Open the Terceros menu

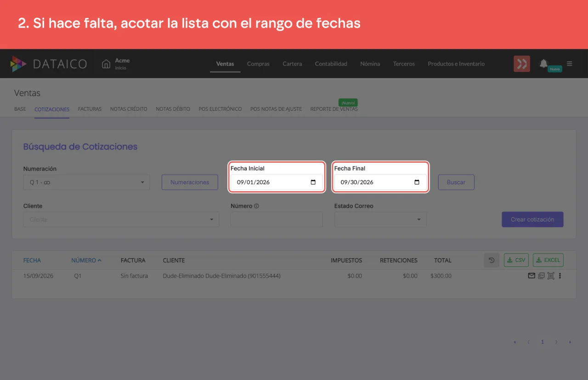tap(404, 64)
